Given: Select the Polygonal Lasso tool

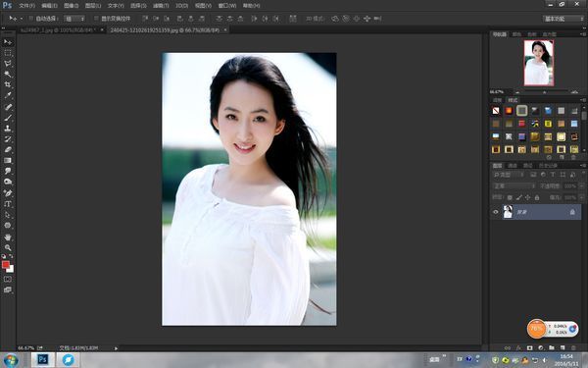Looking at the screenshot, I should coord(8,64).
